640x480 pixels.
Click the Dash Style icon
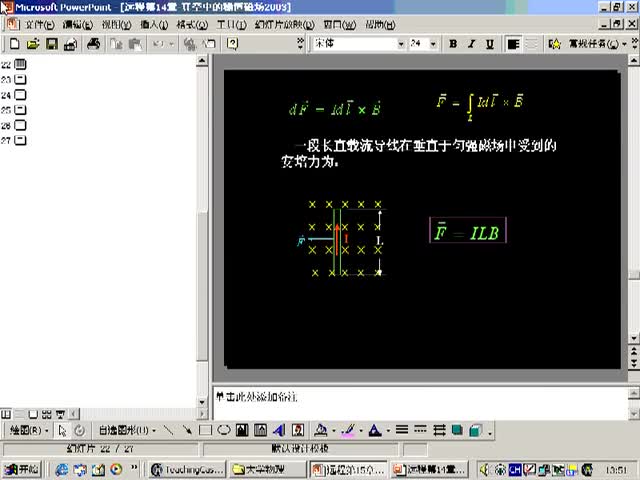420,430
